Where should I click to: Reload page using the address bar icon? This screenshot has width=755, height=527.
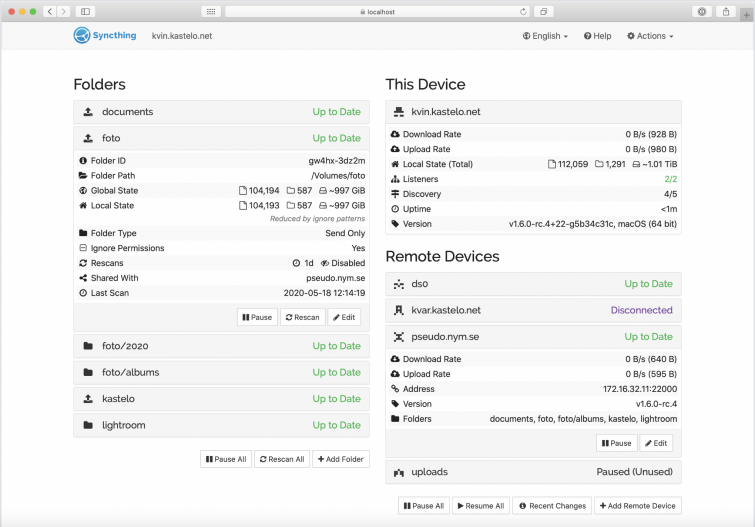(x=523, y=12)
